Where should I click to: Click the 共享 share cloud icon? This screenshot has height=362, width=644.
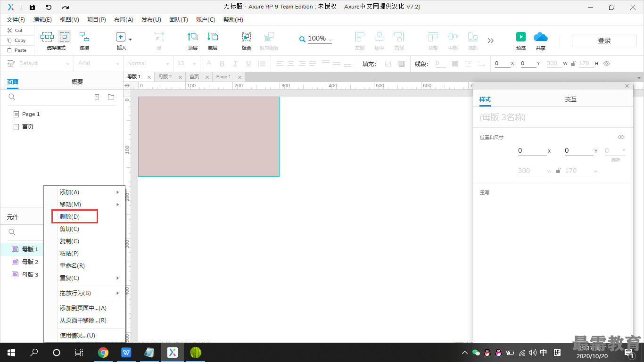click(541, 37)
